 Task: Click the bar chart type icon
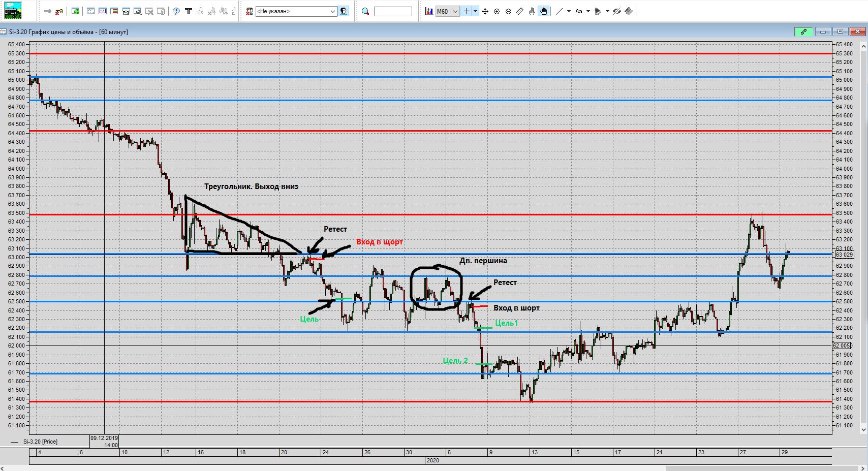click(x=429, y=11)
